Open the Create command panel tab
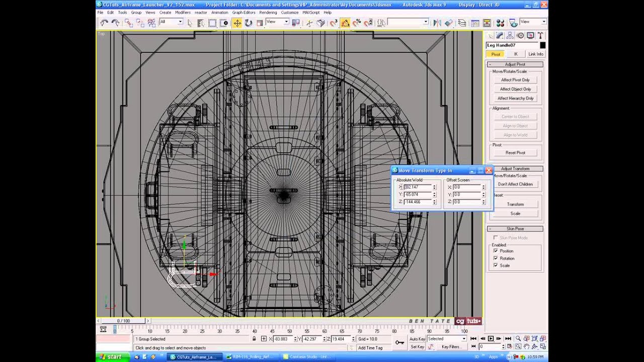This screenshot has width=644, height=362. [490, 36]
